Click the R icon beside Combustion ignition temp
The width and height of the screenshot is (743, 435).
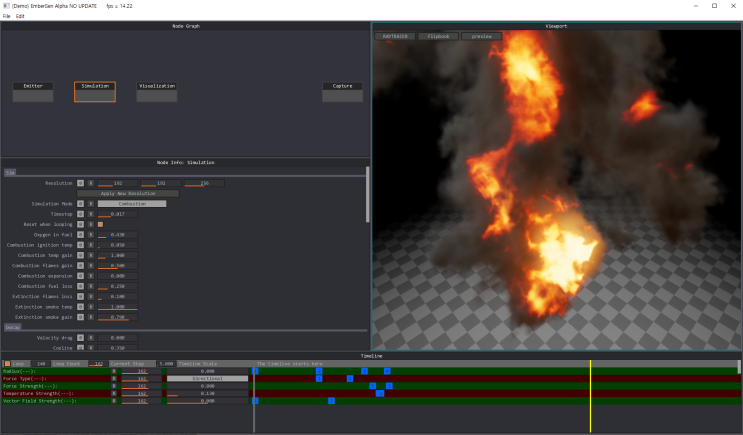click(91, 245)
